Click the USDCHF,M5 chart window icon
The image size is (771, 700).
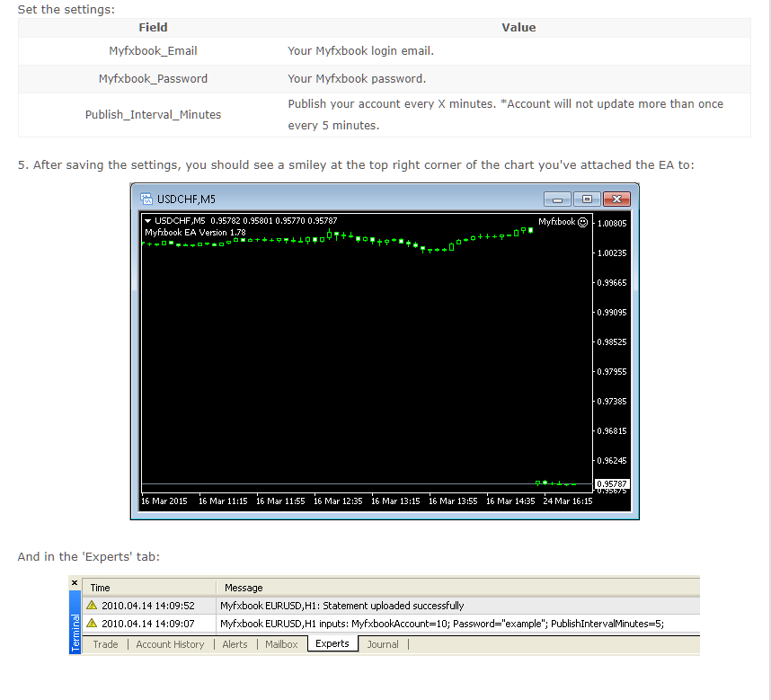coord(146,199)
